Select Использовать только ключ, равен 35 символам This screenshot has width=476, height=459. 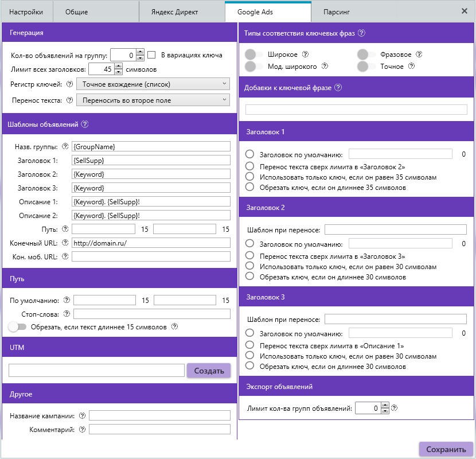249,177
